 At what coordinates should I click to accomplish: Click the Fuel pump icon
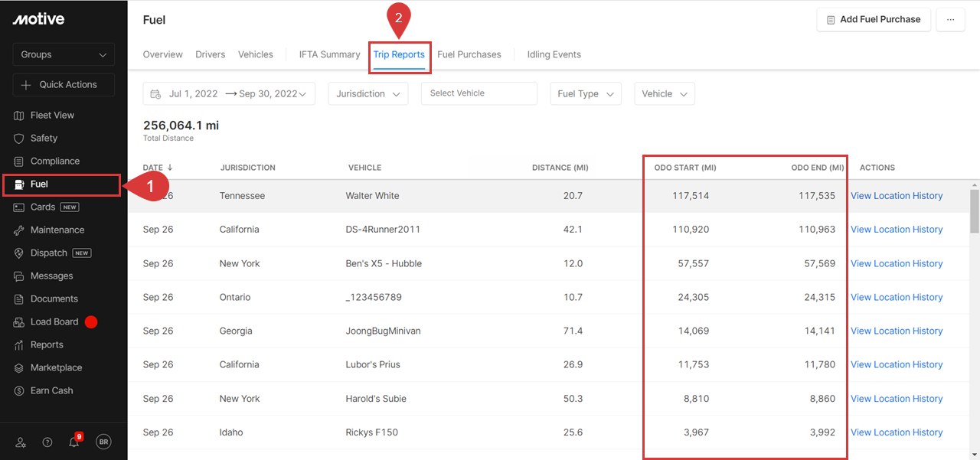point(19,184)
